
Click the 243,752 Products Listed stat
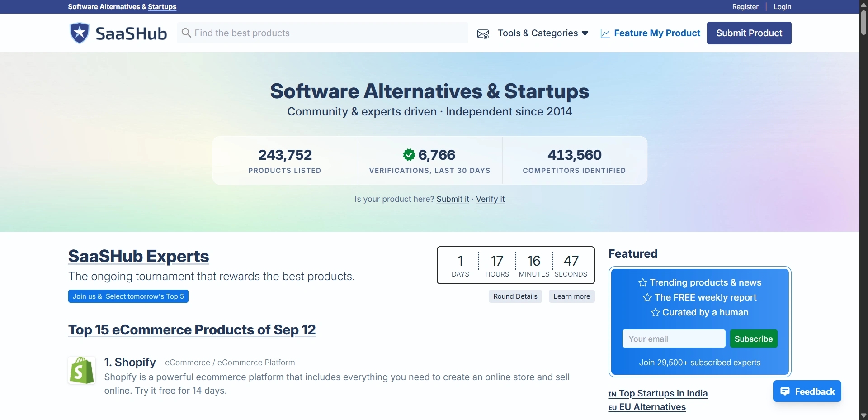point(285,161)
